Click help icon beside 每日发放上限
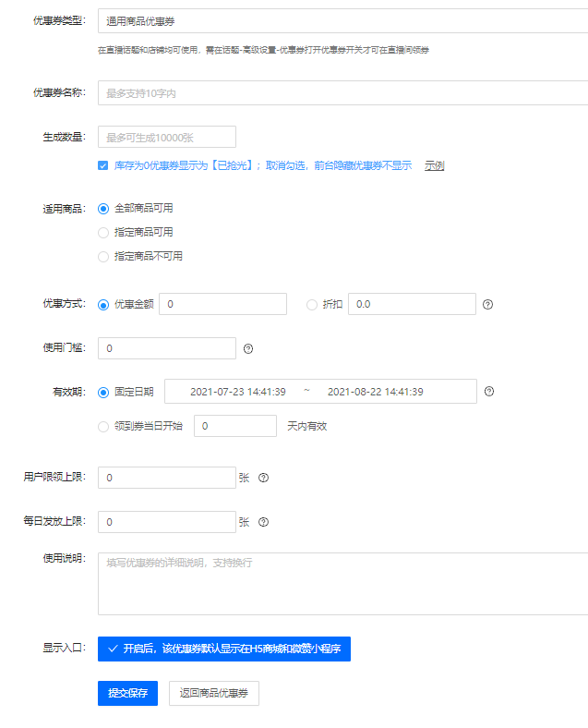588x728 pixels. tap(263, 522)
